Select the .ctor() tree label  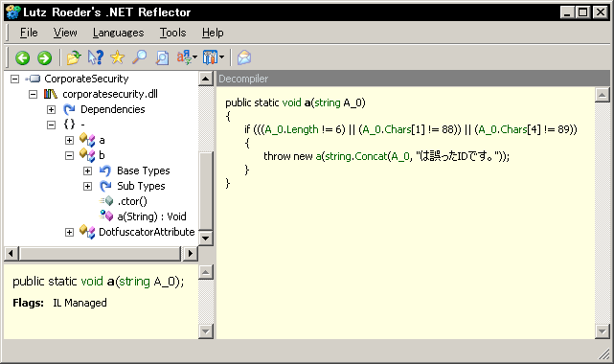pos(132,201)
